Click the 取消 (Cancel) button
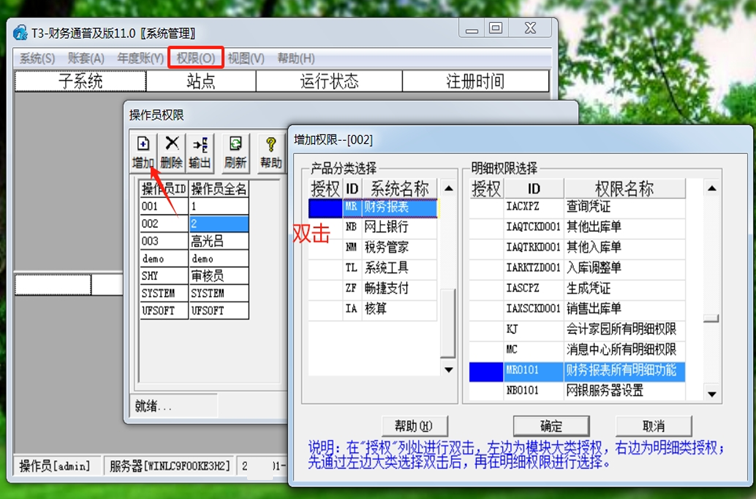This screenshot has width=756, height=499. click(654, 425)
